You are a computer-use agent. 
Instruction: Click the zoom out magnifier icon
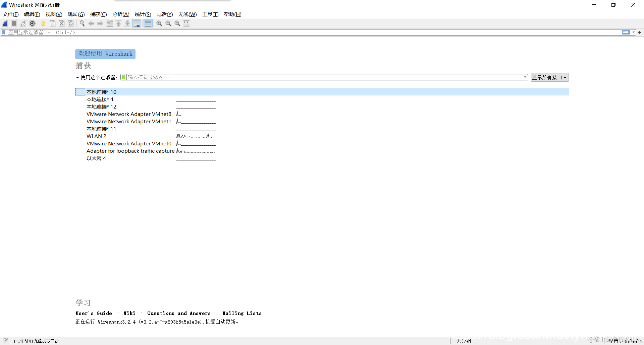click(168, 23)
